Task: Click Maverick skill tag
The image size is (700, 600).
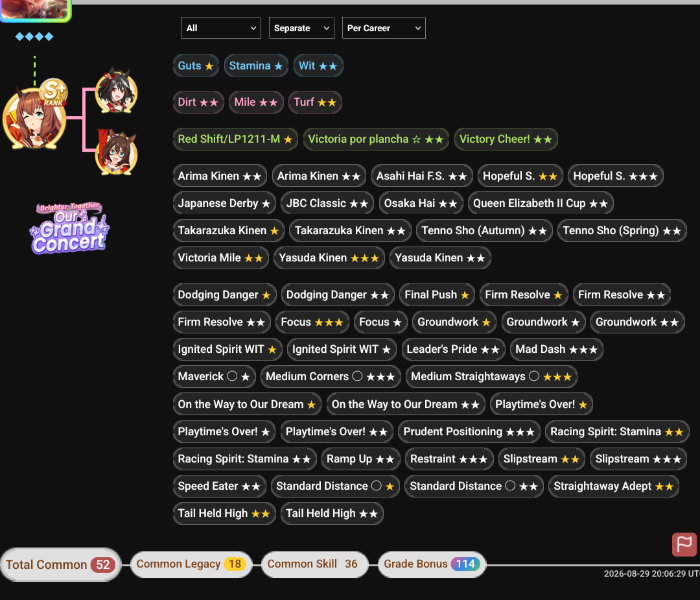Action: (x=215, y=377)
